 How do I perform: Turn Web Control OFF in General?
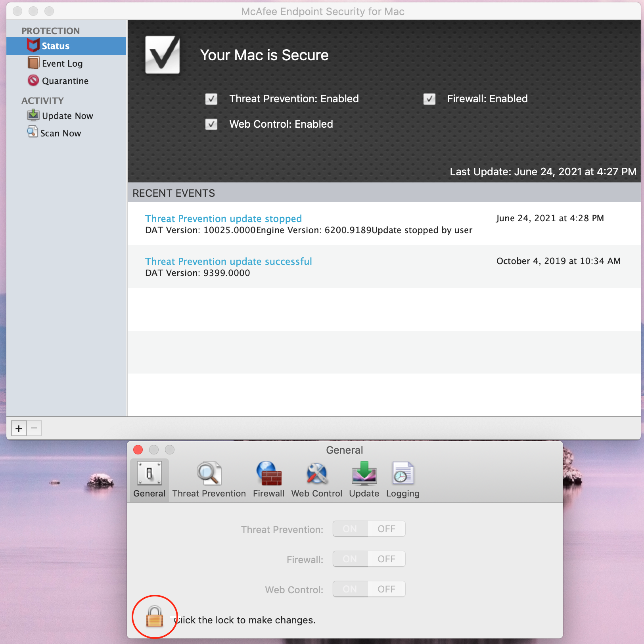pos(387,589)
